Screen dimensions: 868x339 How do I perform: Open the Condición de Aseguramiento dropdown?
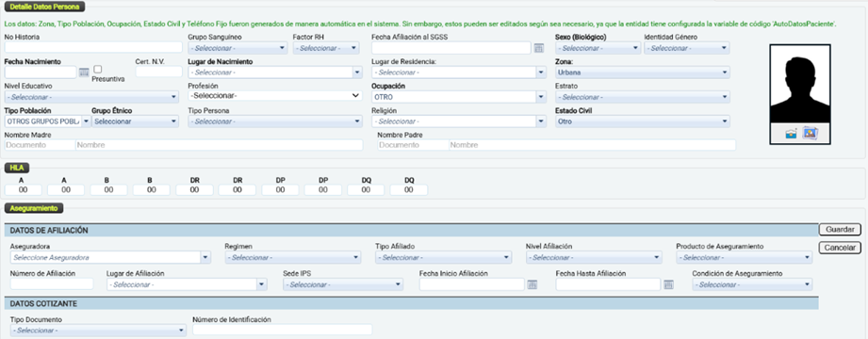(752, 284)
